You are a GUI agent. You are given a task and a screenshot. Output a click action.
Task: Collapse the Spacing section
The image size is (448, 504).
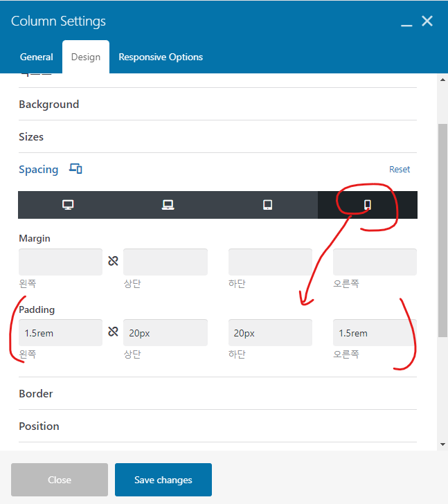coord(39,170)
